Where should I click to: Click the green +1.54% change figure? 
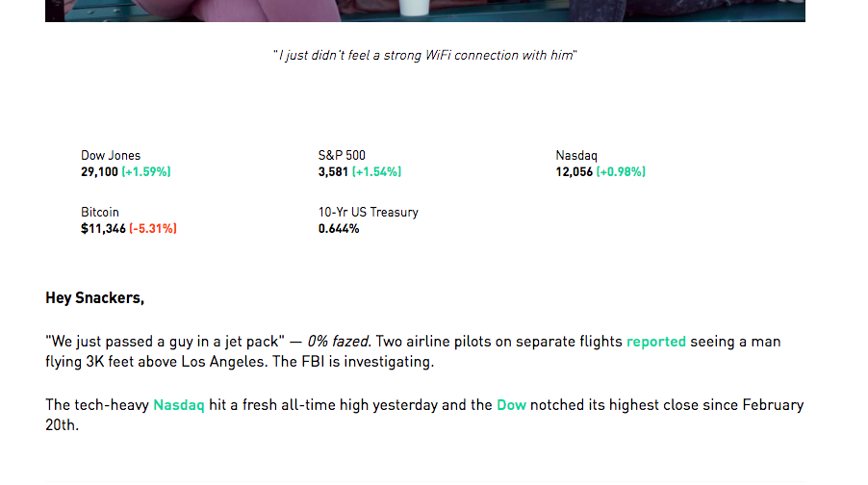[x=376, y=172]
